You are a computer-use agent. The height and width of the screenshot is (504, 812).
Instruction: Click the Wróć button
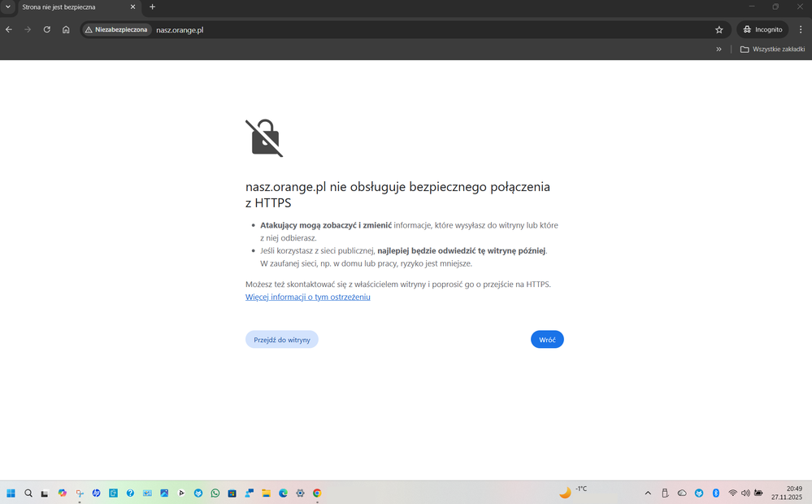[547, 339]
